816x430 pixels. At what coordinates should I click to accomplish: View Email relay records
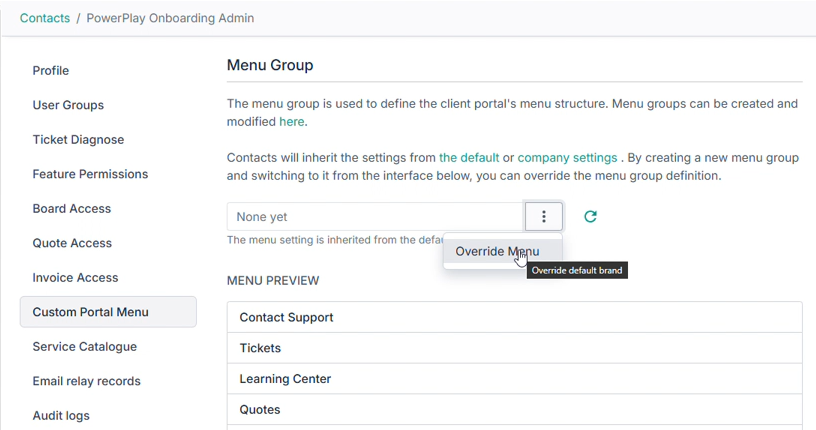[86, 381]
